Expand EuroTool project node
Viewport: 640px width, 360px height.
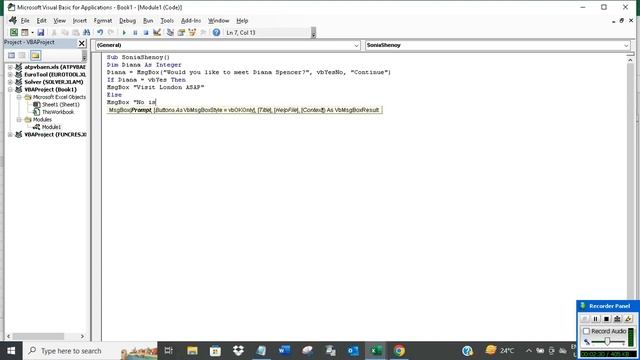click(x=10, y=74)
